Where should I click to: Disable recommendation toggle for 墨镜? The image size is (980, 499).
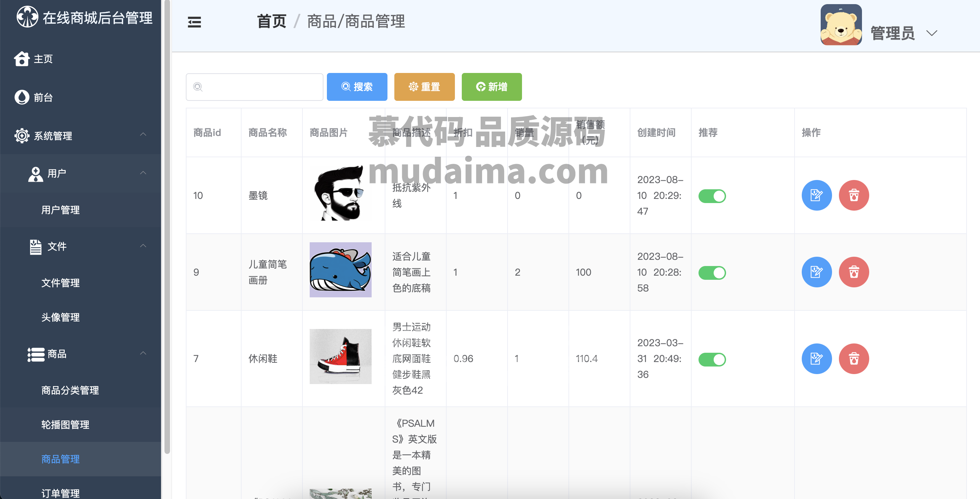(x=712, y=196)
